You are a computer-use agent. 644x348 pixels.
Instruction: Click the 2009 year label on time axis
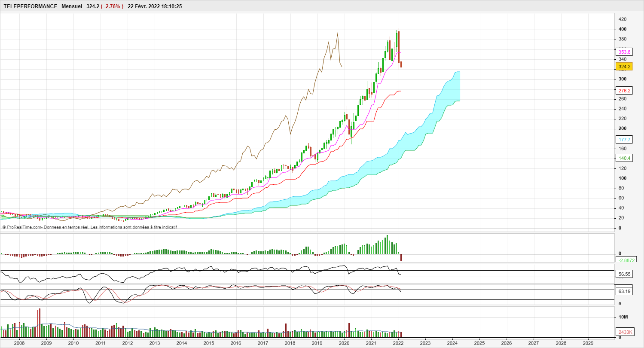pos(46,343)
